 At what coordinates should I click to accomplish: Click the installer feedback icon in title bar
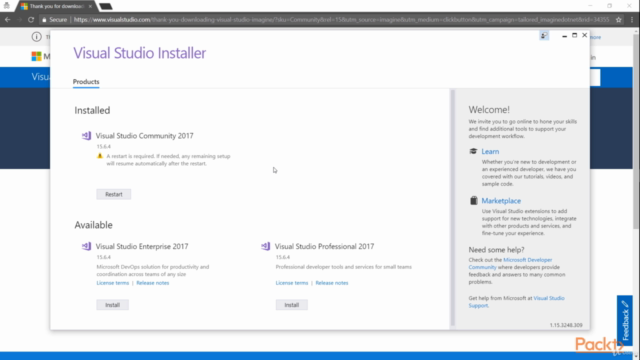pos(544,36)
